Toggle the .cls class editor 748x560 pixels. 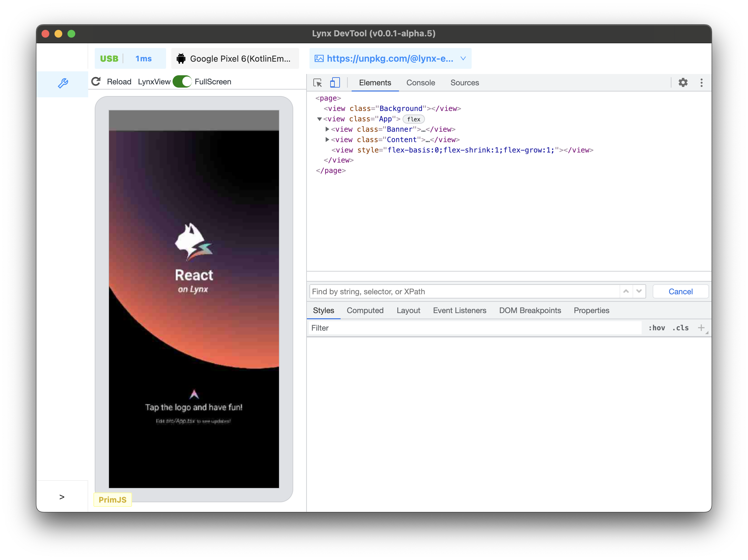point(681,328)
